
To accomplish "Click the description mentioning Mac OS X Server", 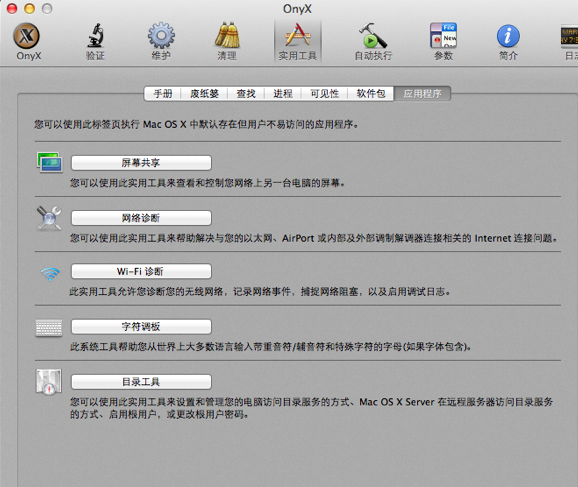I will [x=311, y=408].
